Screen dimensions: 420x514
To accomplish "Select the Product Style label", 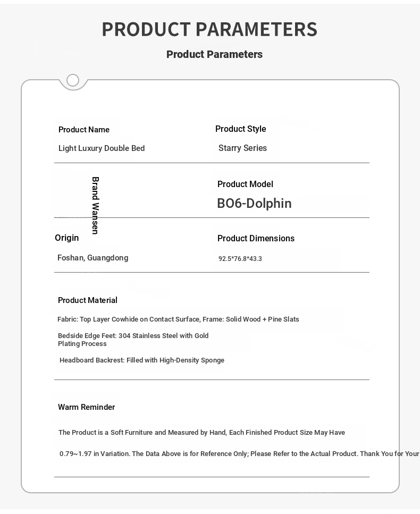I will point(241,129).
